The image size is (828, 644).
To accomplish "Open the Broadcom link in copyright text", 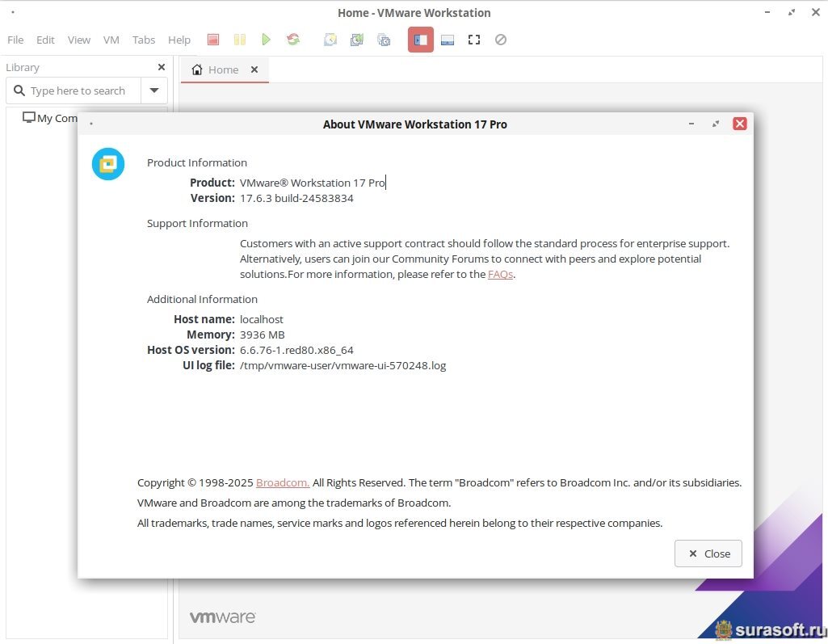I will [283, 482].
